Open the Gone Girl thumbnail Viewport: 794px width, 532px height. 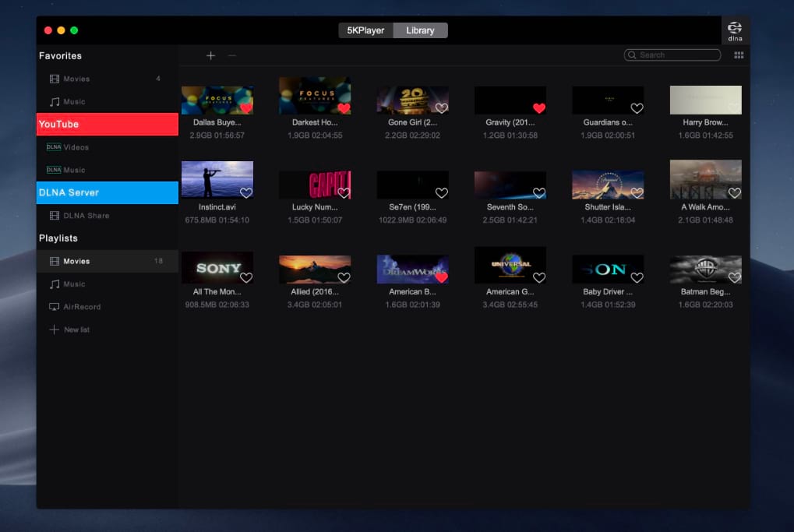[413, 100]
